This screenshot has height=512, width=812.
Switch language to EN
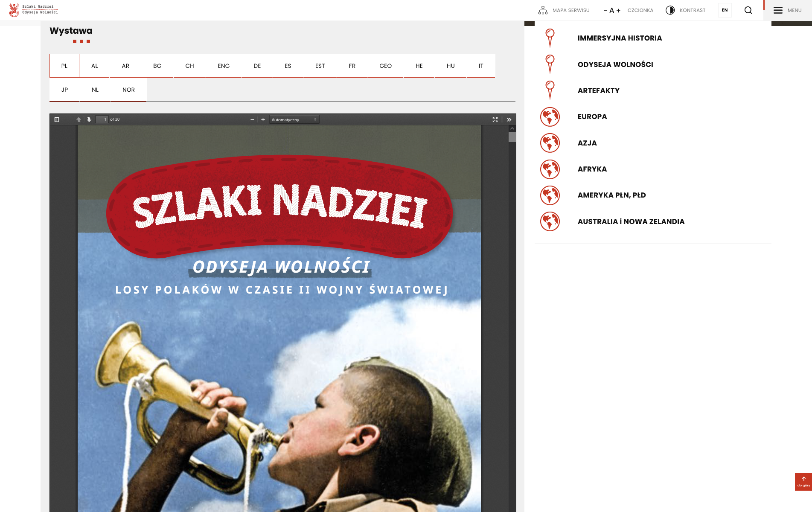[x=725, y=10]
